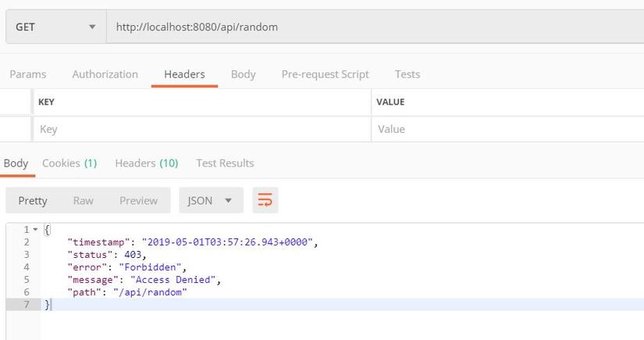This screenshot has width=644, height=340.
Task: Select the response Body tab
Action: click(x=16, y=163)
